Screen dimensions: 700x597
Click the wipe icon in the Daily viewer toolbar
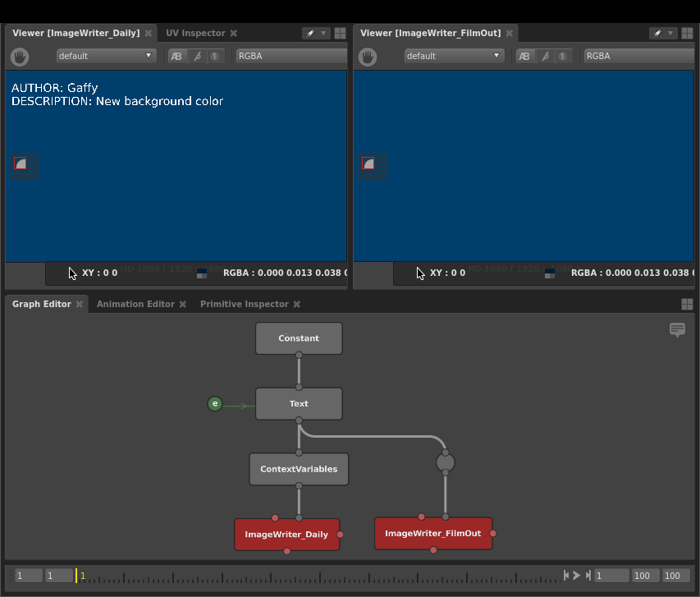tap(197, 57)
